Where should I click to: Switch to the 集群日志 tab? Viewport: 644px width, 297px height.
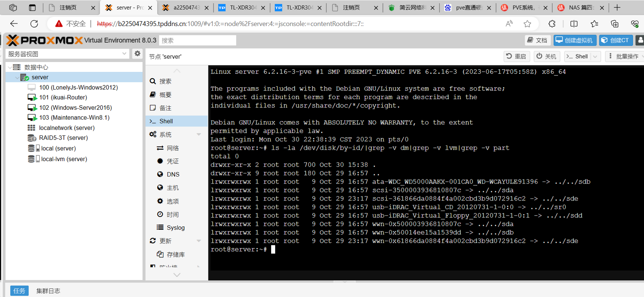pyautogui.click(x=48, y=291)
